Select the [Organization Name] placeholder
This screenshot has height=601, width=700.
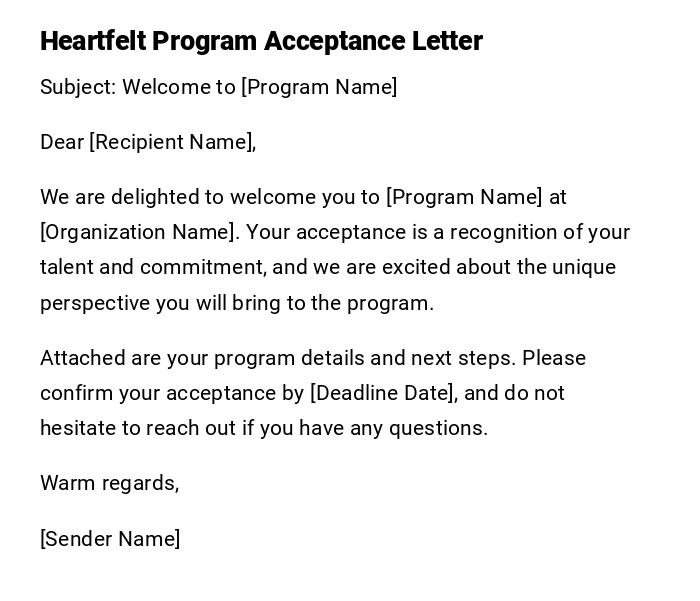(139, 232)
